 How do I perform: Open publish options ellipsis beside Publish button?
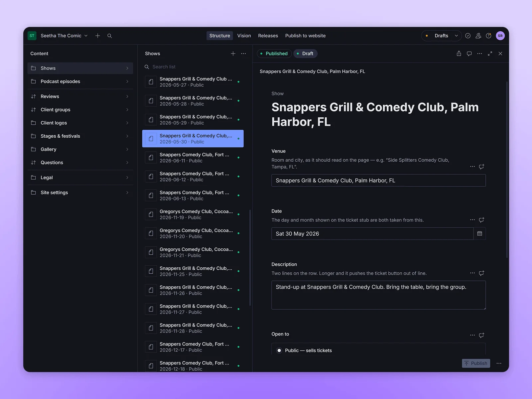[x=499, y=363]
